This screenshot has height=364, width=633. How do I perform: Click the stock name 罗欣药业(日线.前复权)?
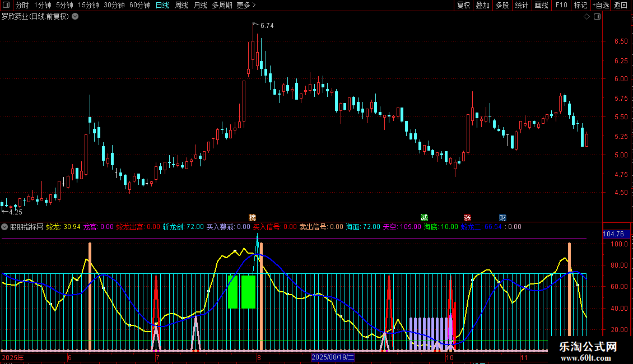[35, 17]
